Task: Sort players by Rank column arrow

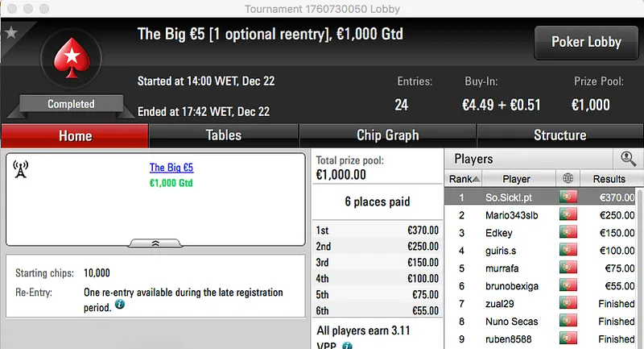Action: pos(477,179)
